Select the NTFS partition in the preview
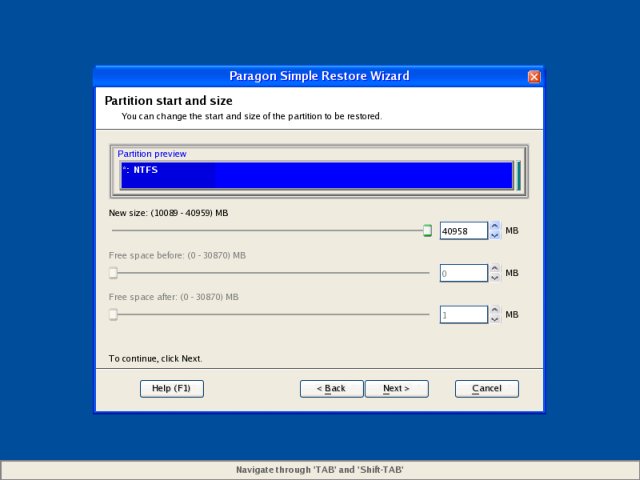The image size is (640, 480). point(317,176)
